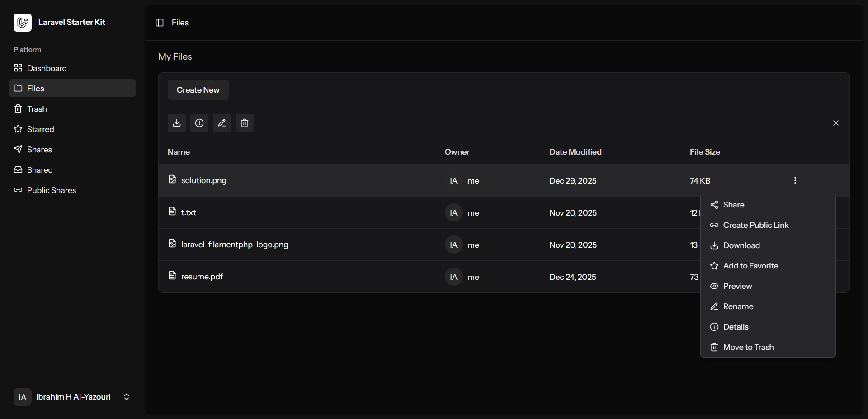The image size is (868, 419).
Task: Select laravel-filamentphp-logo.png file name
Action: [235, 245]
